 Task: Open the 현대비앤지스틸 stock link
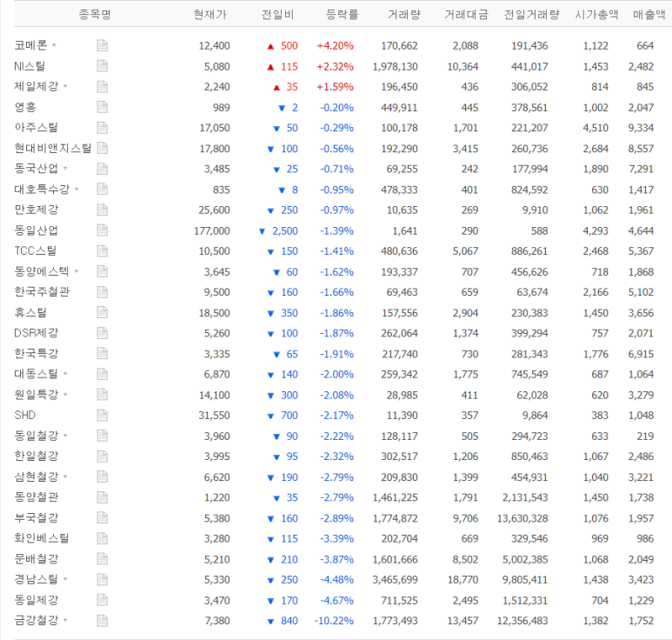53,149
